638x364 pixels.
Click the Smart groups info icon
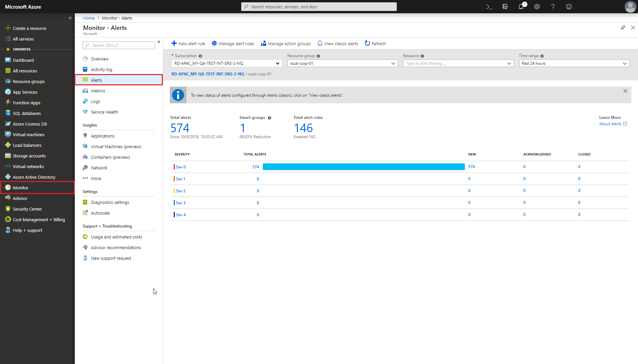(x=269, y=118)
